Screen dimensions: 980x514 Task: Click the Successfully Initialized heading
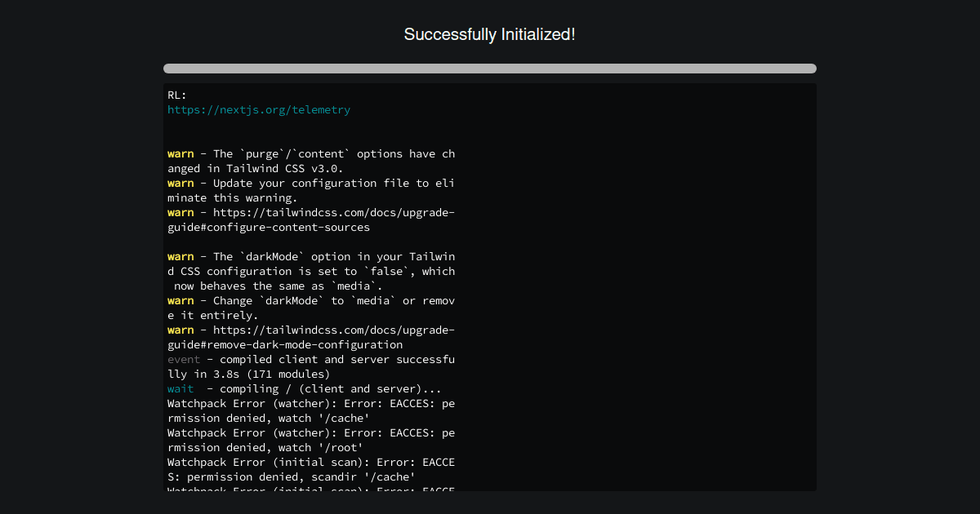click(490, 34)
